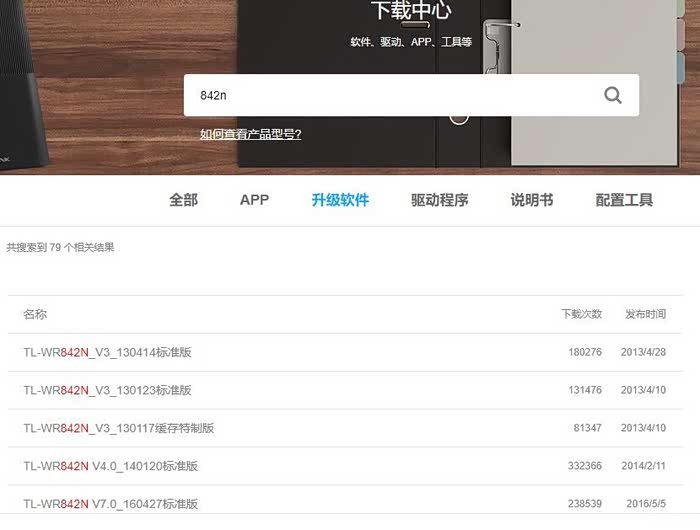The image size is (700, 530).
Task: Select the APP tab
Action: (254, 200)
